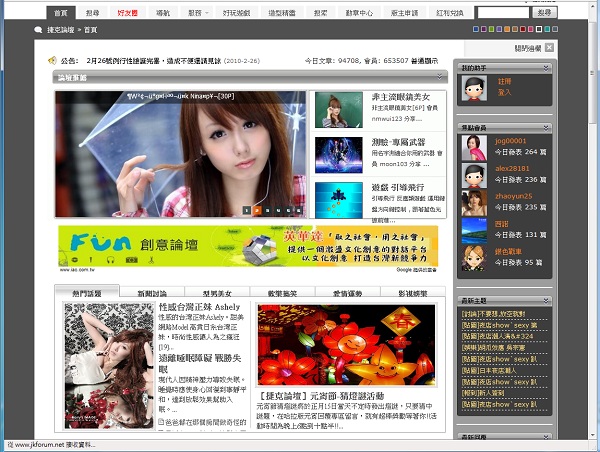Open the [貼圖]日本夜店獵人 topic
Image resolution: width=600 pixels, height=452 pixels.
tap(489, 370)
